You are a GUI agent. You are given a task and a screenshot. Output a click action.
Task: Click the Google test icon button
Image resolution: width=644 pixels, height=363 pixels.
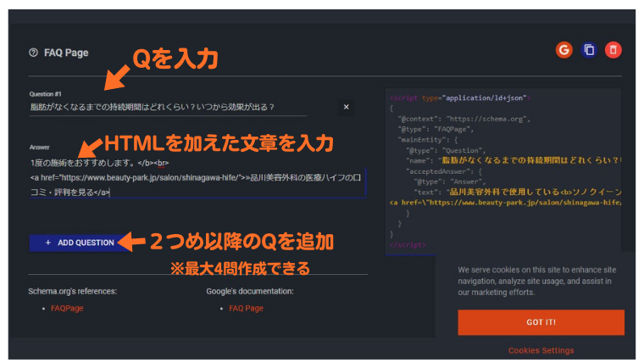(563, 50)
